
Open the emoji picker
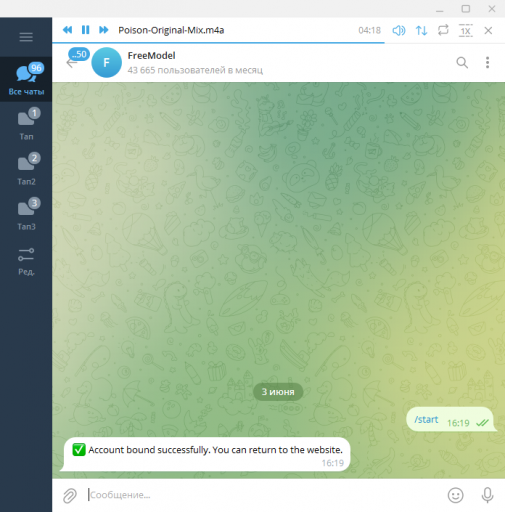coord(455,495)
